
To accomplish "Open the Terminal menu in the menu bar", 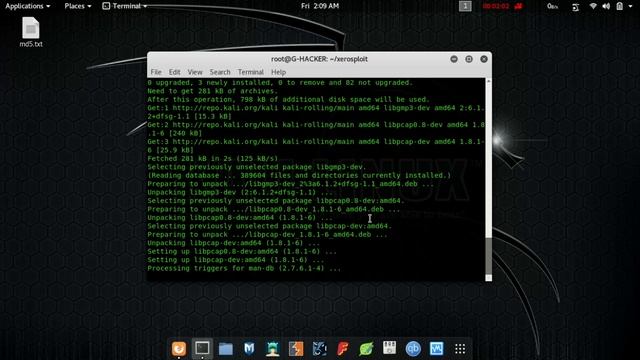I will pos(251,72).
